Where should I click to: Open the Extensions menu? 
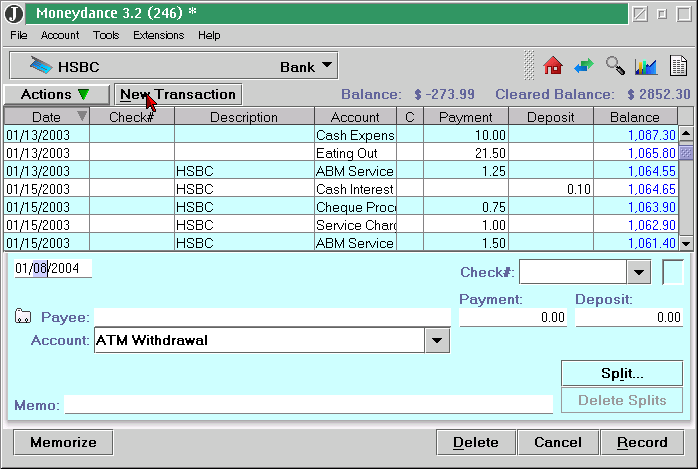click(x=158, y=35)
